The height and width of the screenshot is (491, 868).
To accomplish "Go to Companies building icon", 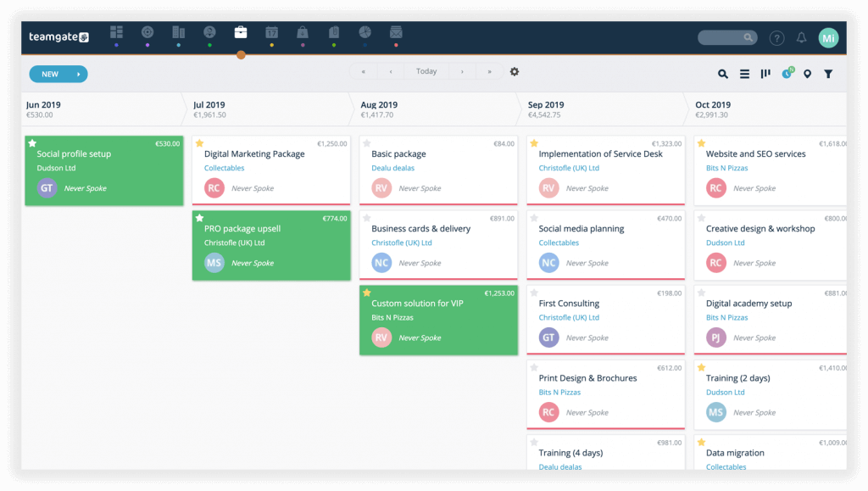I will [x=178, y=32].
